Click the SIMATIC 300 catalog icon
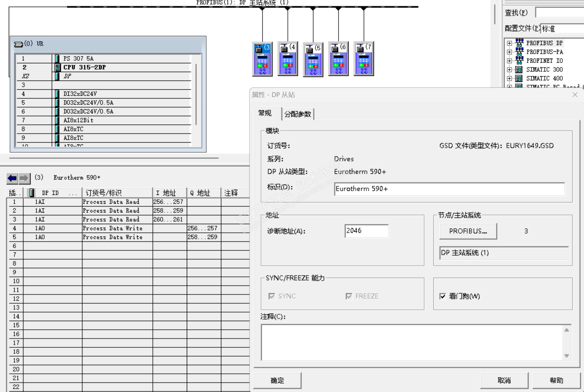584x392 pixels. tap(519, 69)
